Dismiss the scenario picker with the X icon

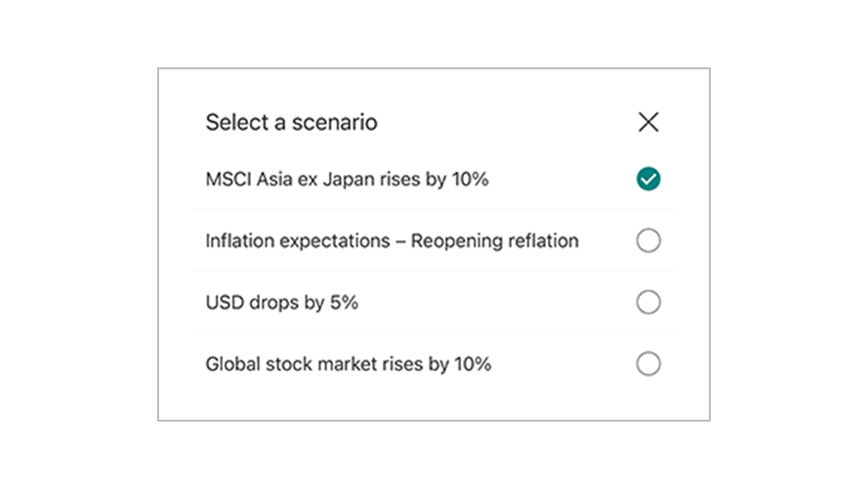648,122
